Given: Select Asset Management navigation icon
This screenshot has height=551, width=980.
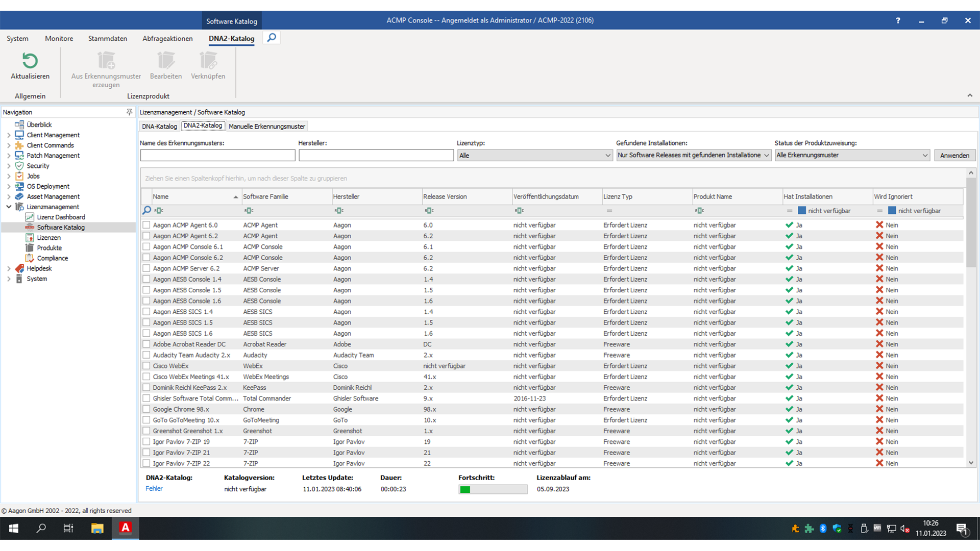Looking at the screenshot, I should pos(19,196).
